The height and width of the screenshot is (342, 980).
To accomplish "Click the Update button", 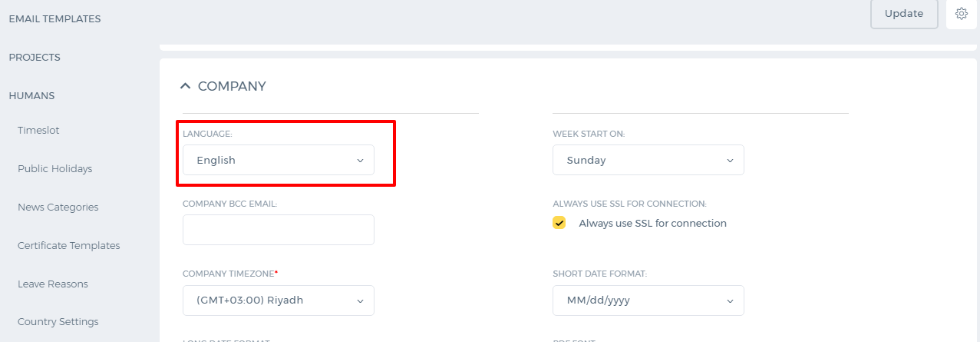I will pyautogui.click(x=904, y=14).
